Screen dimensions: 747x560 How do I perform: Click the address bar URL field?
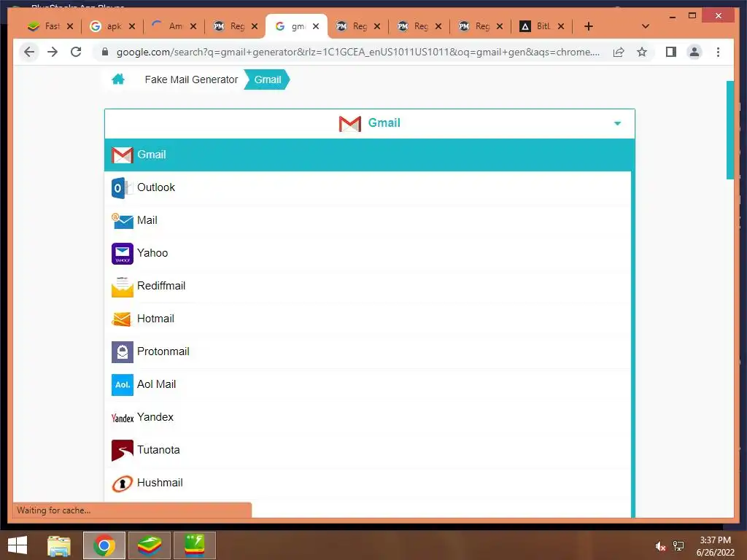click(x=357, y=52)
